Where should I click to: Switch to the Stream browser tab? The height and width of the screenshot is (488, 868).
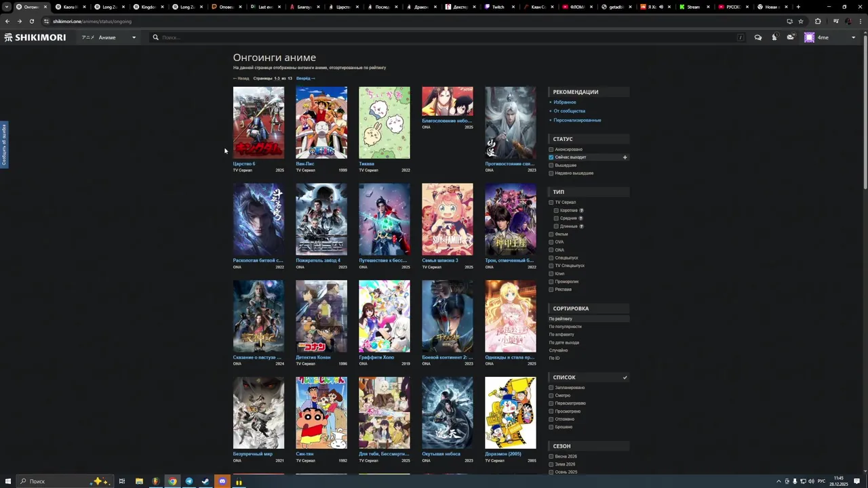click(x=693, y=7)
